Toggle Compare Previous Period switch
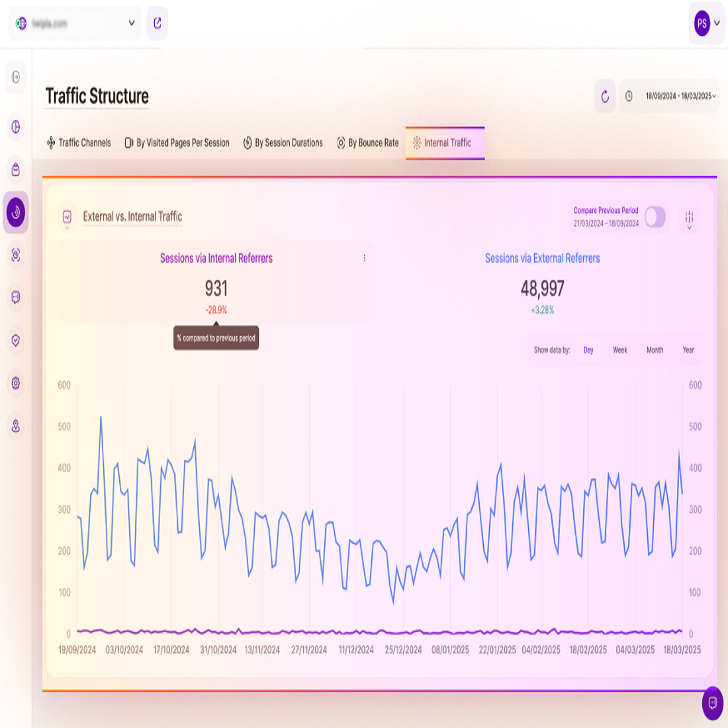This screenshot has height=728, width=728. pyautogui.click(x=654, y=216)
